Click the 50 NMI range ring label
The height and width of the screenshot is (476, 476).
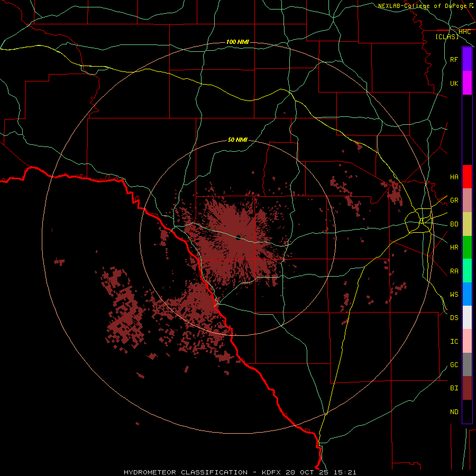point(237,140)
